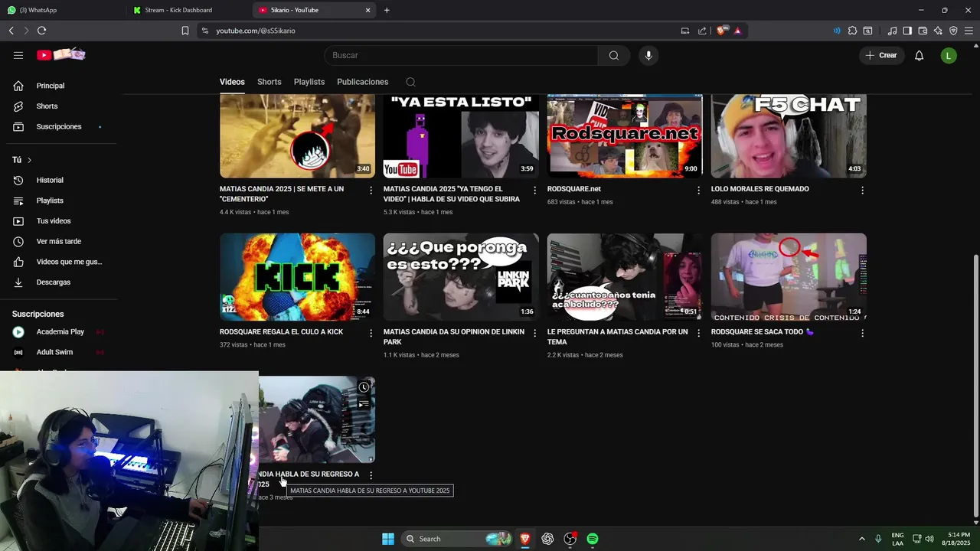980x551 pixels.
Task: Bookmark this page icon in address bar
Action: pos(185,31)
